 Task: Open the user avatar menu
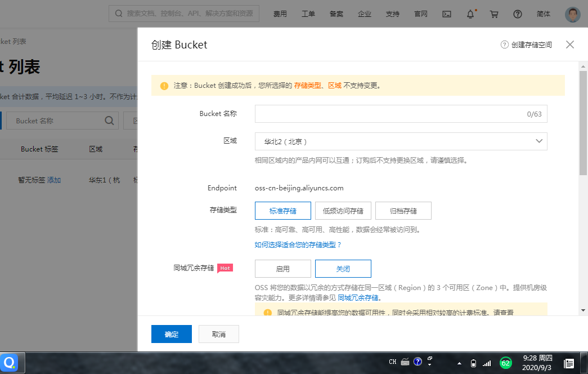click(573, 14)
